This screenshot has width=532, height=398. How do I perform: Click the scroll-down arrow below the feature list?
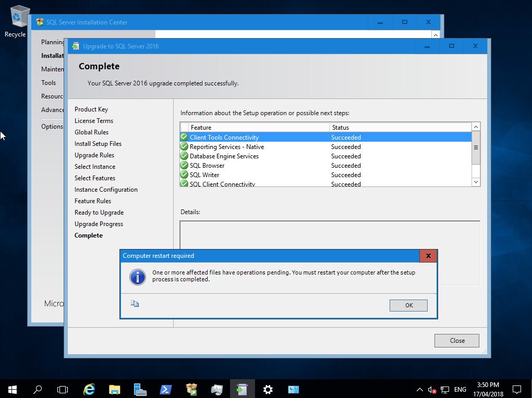point(475,182)
